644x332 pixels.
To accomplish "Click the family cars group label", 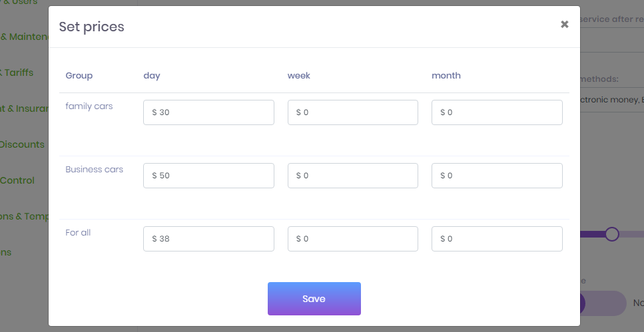I will coord(89,106).
